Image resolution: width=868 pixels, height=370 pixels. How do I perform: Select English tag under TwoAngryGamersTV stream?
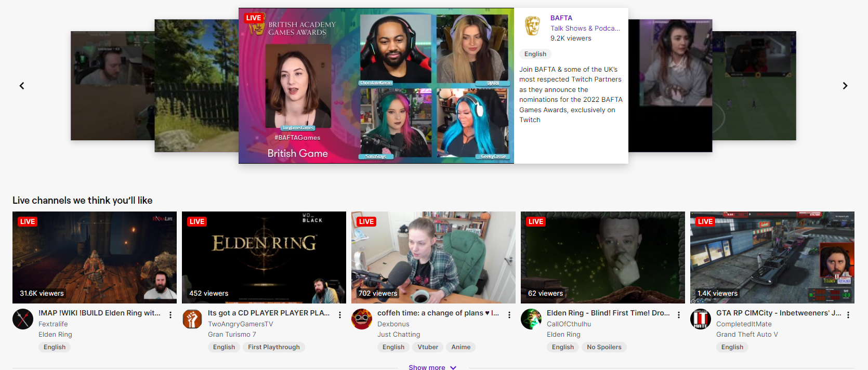click(224, 347)
